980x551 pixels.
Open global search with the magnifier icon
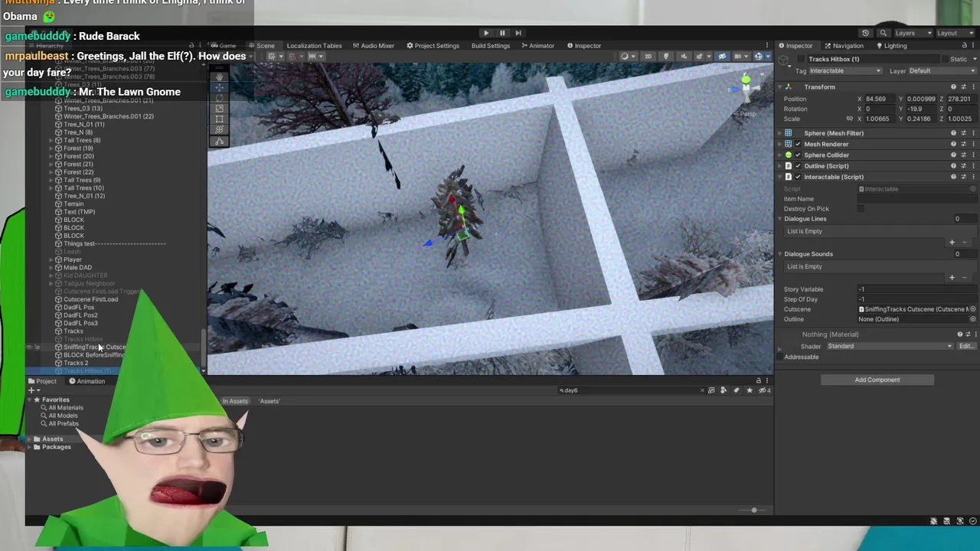883,33
